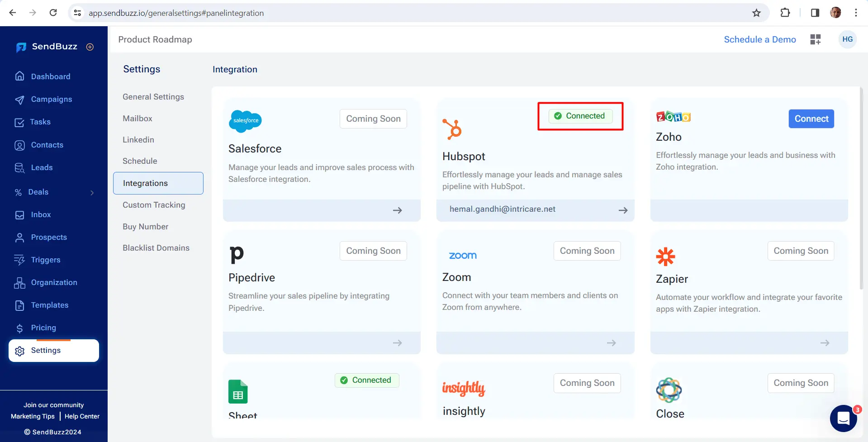868x442 pixels.
Task: Open the browser extensions puzzle icon
Action: click(785, 13)
